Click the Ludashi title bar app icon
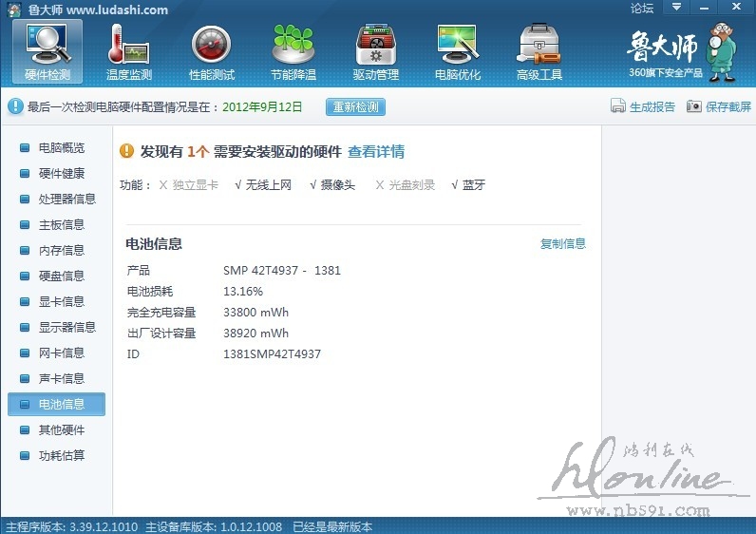756x534 pixels. point(13,10)
